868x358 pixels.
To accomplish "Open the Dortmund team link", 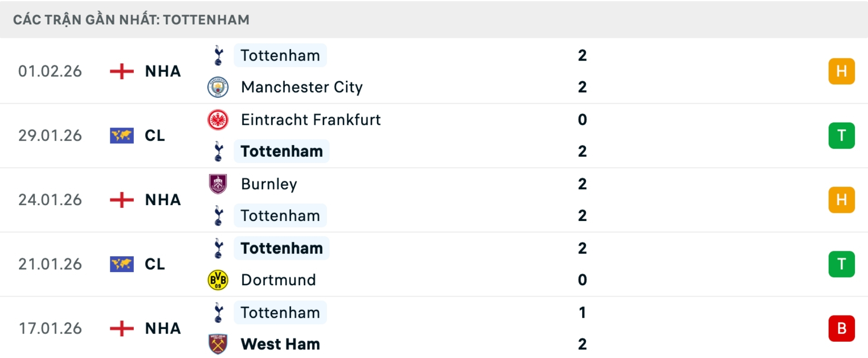I will pos(278,280).
